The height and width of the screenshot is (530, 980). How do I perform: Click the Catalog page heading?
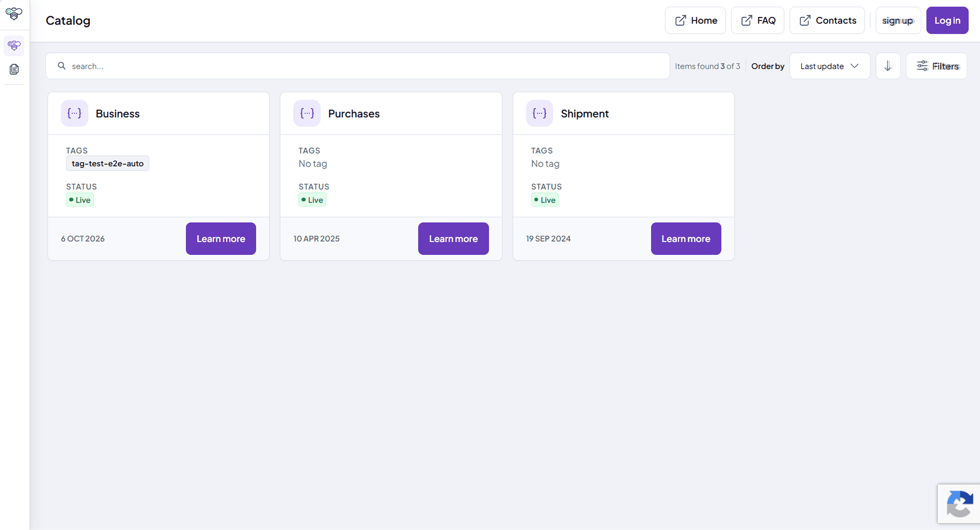[68, 21]
